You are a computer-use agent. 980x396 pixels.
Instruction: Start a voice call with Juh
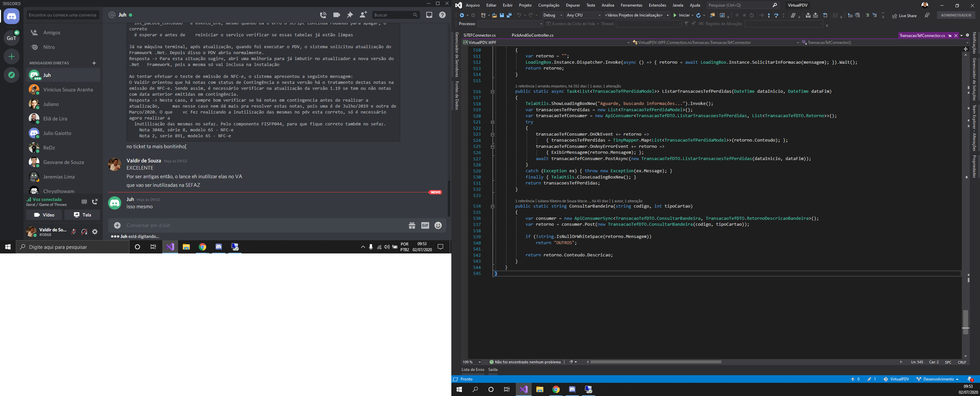323,15
